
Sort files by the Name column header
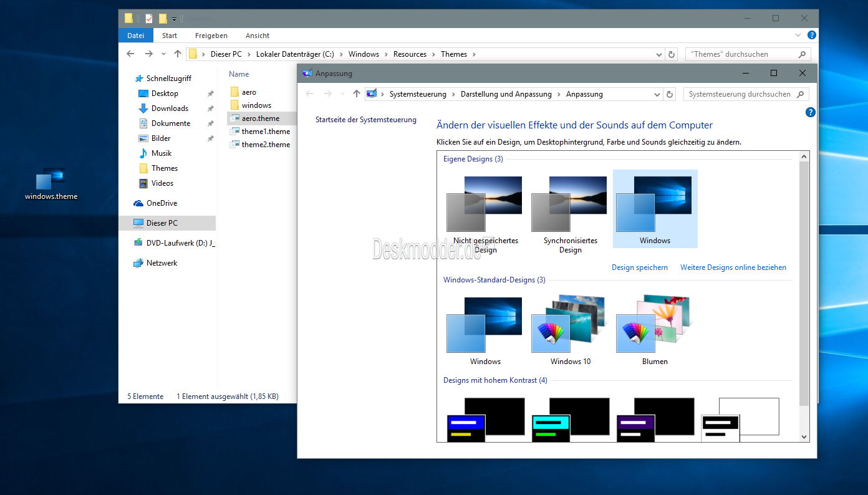pyautogui.click(x=239, y=74)
